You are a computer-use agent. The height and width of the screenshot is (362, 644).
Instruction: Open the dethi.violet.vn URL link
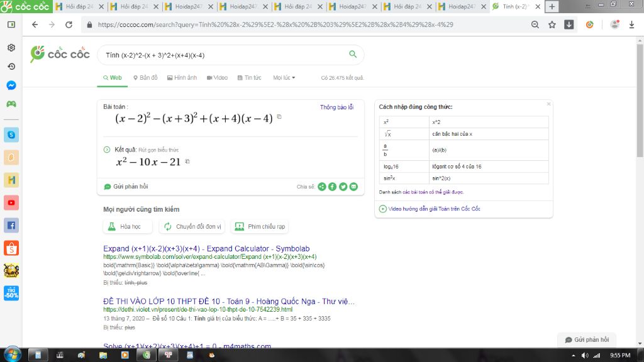(x=198, y=309)
